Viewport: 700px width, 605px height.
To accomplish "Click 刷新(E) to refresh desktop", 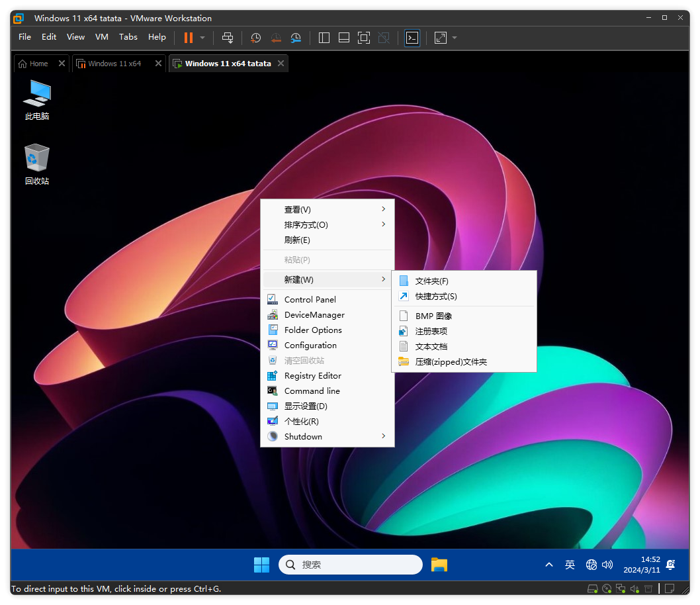I will pyautogui.click(x=297, y=240).
